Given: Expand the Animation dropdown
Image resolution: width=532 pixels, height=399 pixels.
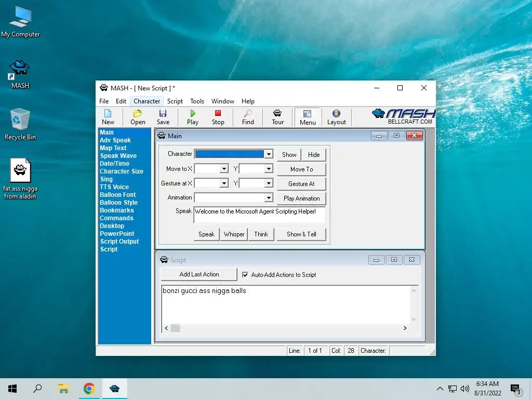Looking at the screenshot, I should coord(269,197).
